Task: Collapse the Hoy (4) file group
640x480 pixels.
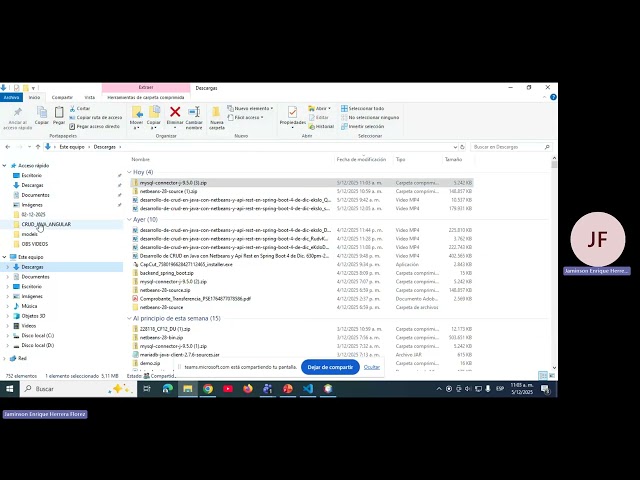Action: [129, 172]
